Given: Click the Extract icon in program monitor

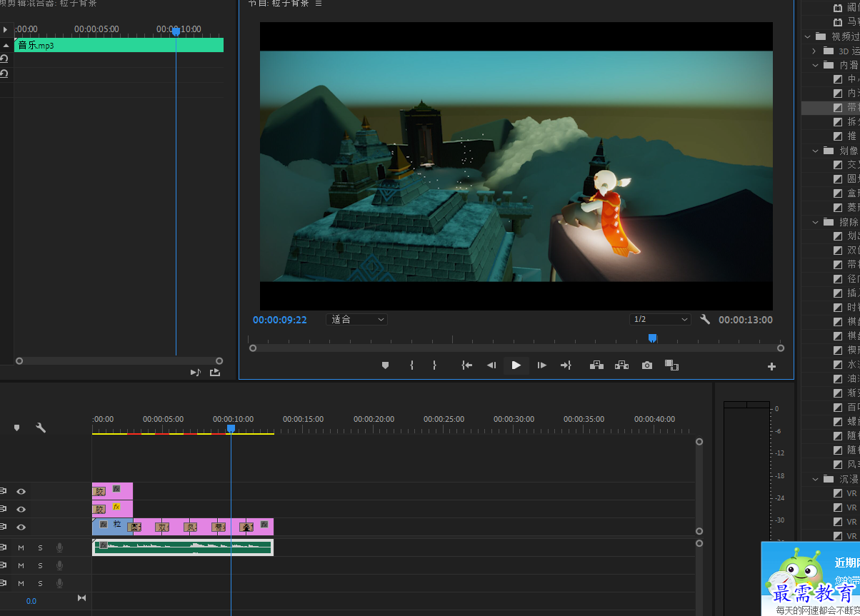Looking at the screenshot, I should pos(621,365).
